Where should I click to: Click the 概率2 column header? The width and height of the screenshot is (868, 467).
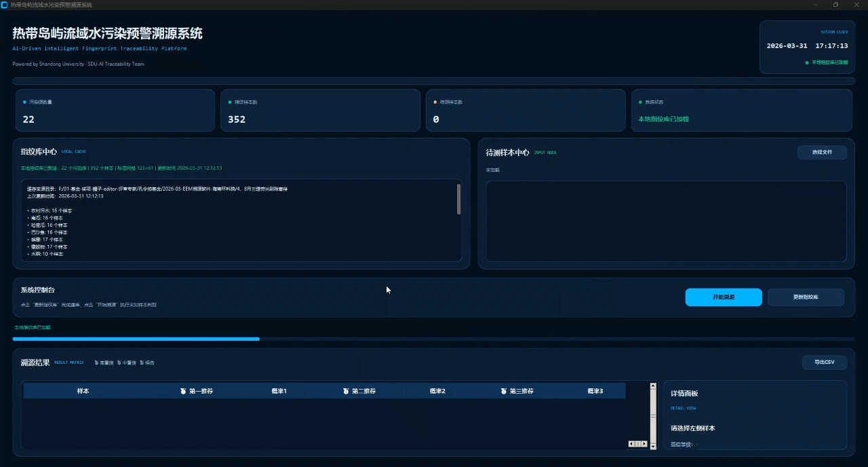coord(437,391)
